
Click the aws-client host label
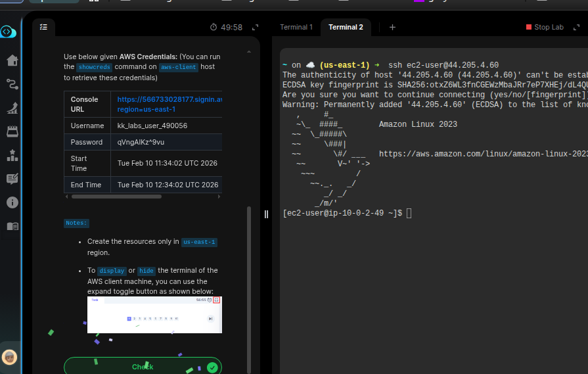pos(179,67)
